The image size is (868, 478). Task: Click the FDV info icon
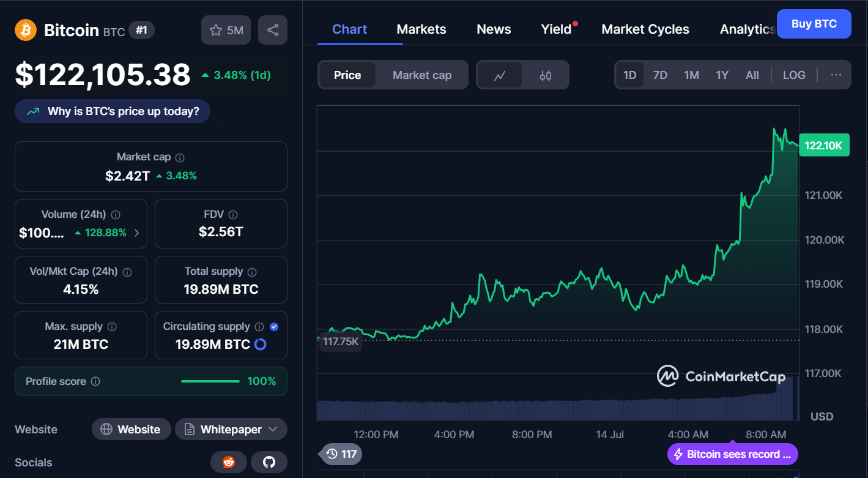pos(233,215)
